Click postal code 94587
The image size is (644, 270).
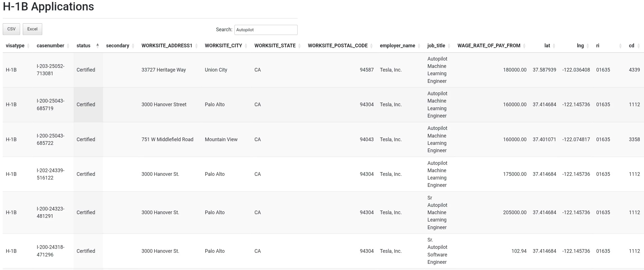coord(367,70)
